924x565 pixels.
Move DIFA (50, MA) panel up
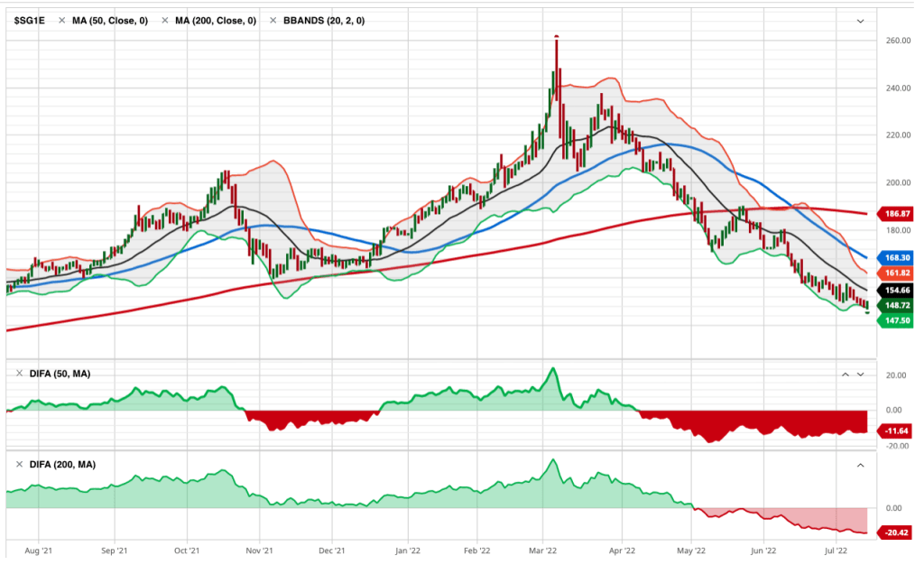[x=845, y=374]
